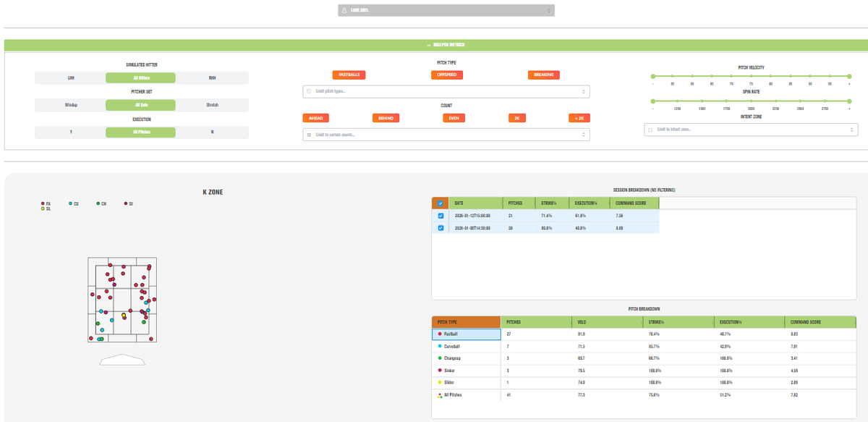
Task: Select the All Pitches row label
Action: pos(453,395)
